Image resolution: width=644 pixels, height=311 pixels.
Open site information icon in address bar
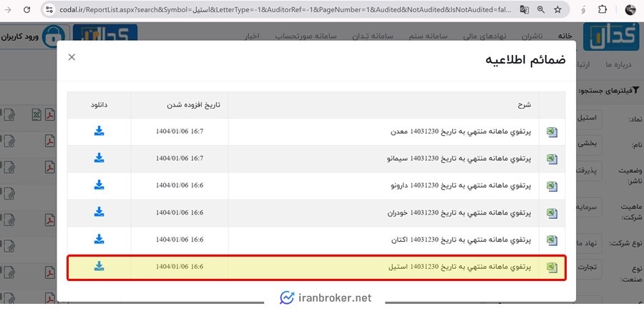click(x=49, y=9)
